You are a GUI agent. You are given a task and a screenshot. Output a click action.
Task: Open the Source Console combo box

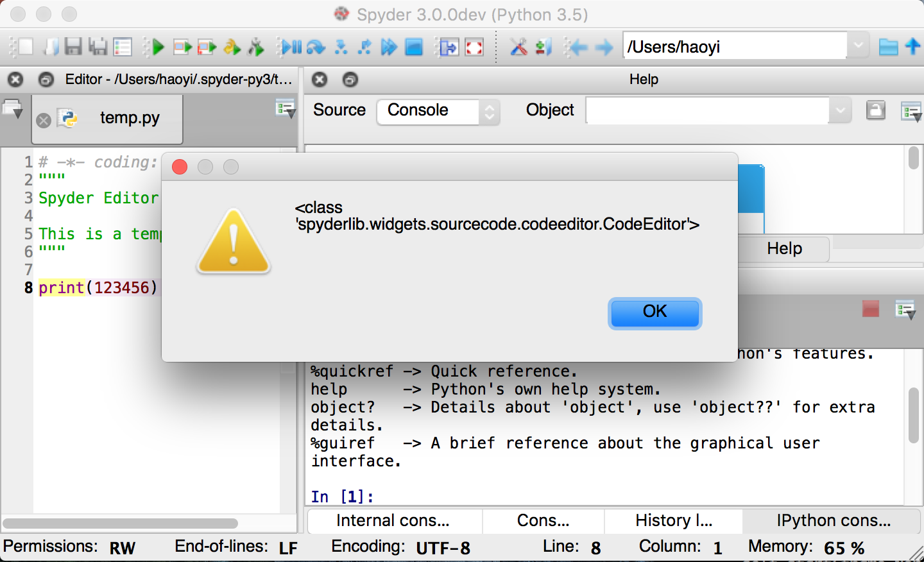(x=438, y=112)
